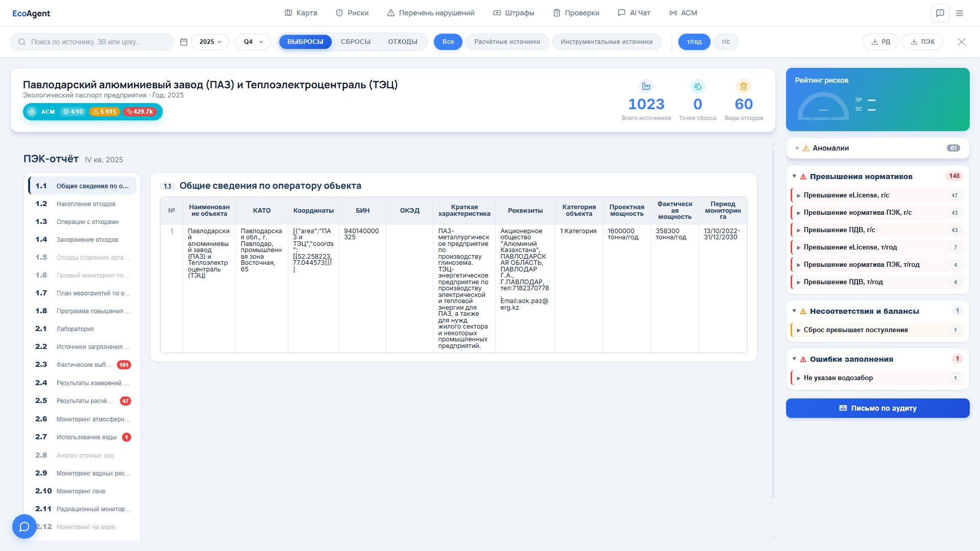This screenshot has width=980, height=551.
Task: Open feedback message icon in header
Action: coord(940,13)
